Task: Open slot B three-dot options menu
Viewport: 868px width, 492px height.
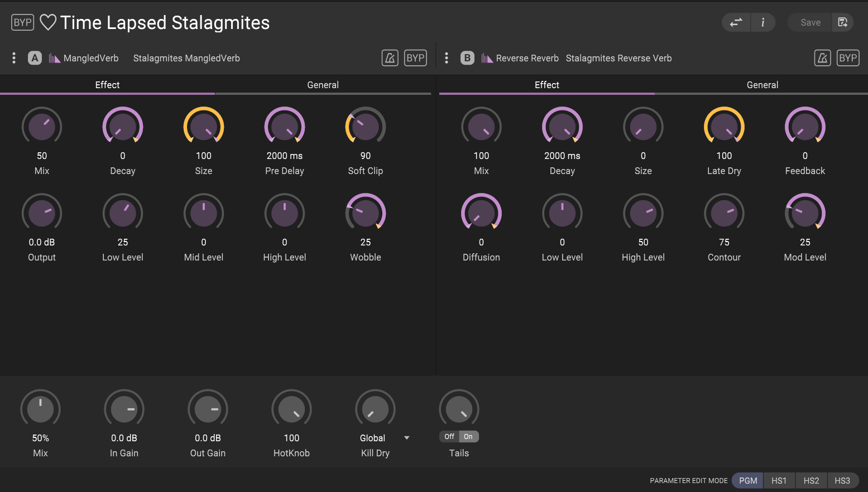Action: [447, 58]
